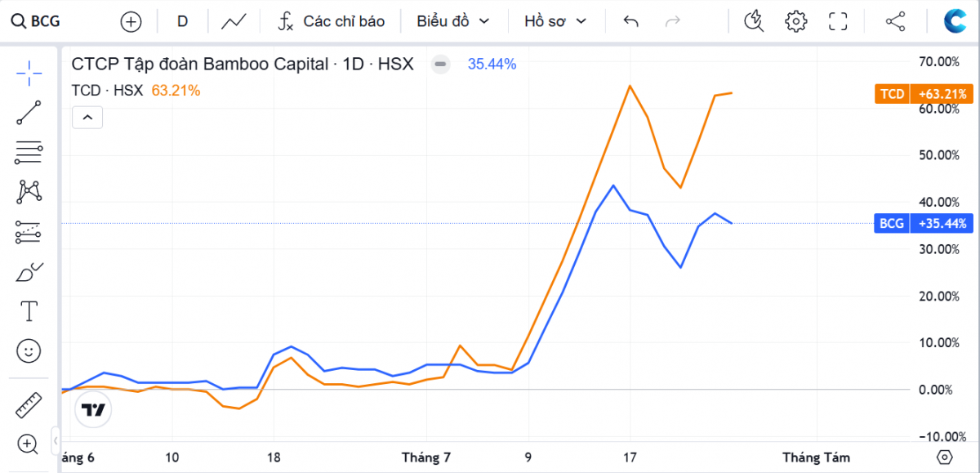Viewport: 980px width, 473px height.
Task: Expand the Hồ sơ dropdown menu
Action: click(x=555, y=21)
